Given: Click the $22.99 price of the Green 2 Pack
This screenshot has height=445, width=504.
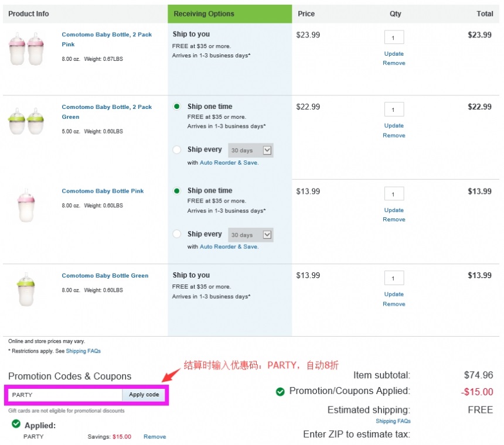Looking at the screenshot, I should click(x=308, y=107).
